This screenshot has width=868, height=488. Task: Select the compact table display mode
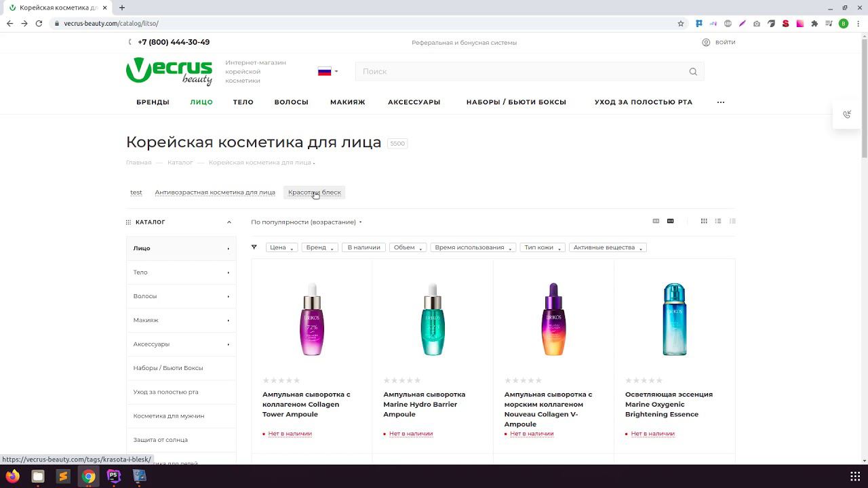(732, 221)
